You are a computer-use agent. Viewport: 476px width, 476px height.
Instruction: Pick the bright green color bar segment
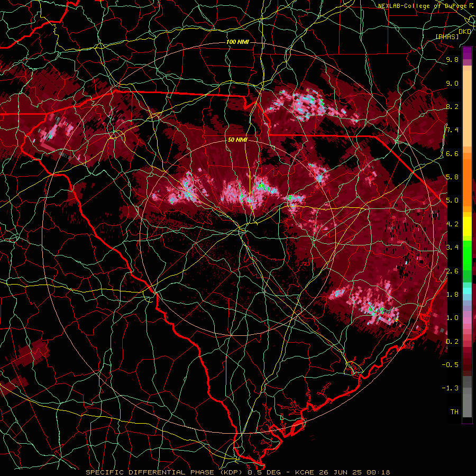pyautogui.click(x=467, y=255)
